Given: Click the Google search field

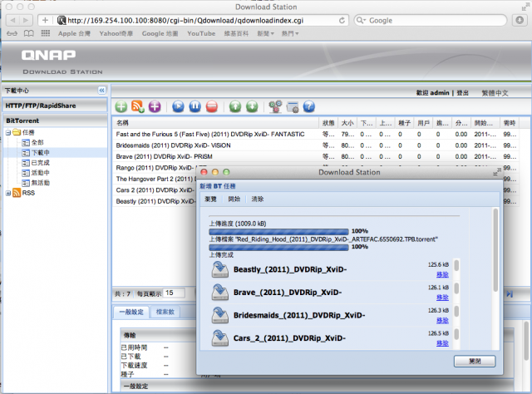Looking at the screenshot, I should [431, 20].
